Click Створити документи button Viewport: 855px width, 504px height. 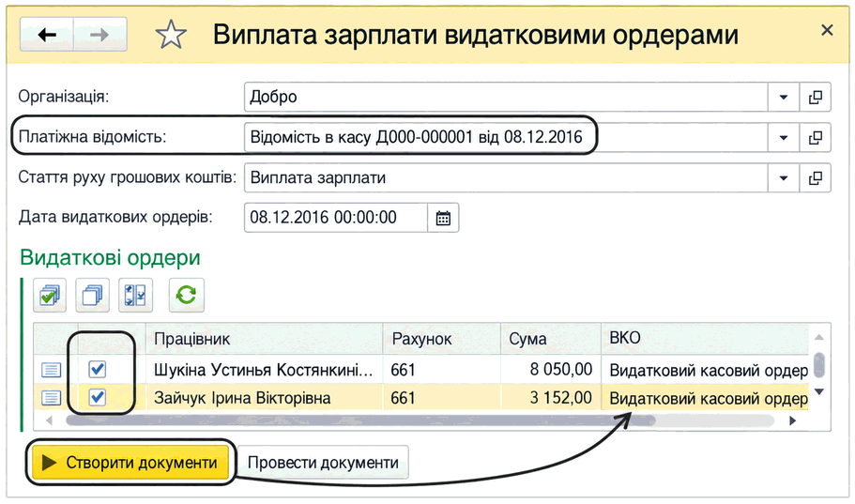[130, 463]
